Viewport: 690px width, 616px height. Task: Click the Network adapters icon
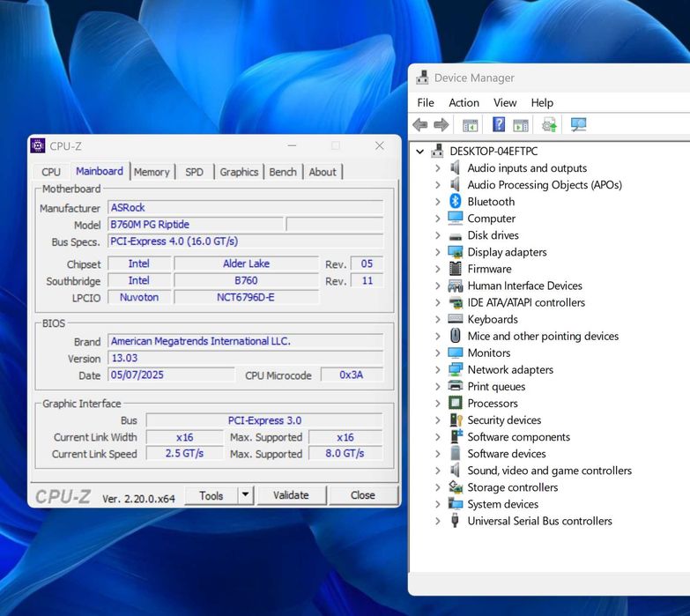pos(455,369)
